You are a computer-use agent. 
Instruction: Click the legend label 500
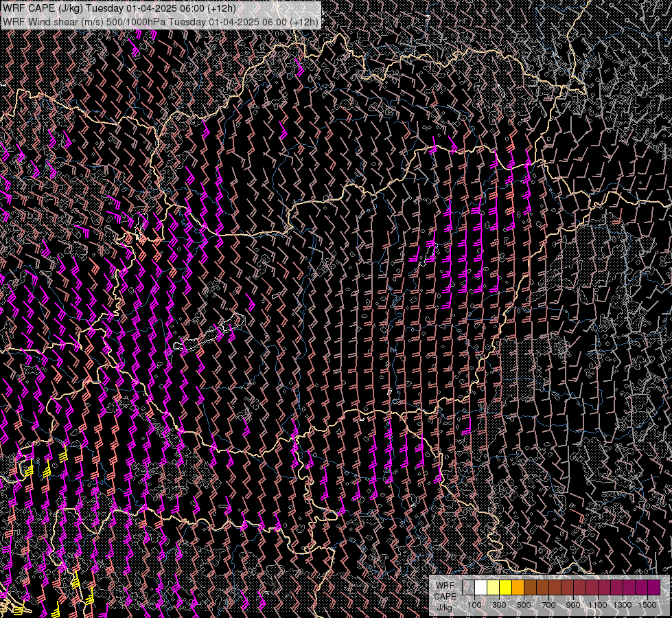pyautogui.click(x=524, y=605)
